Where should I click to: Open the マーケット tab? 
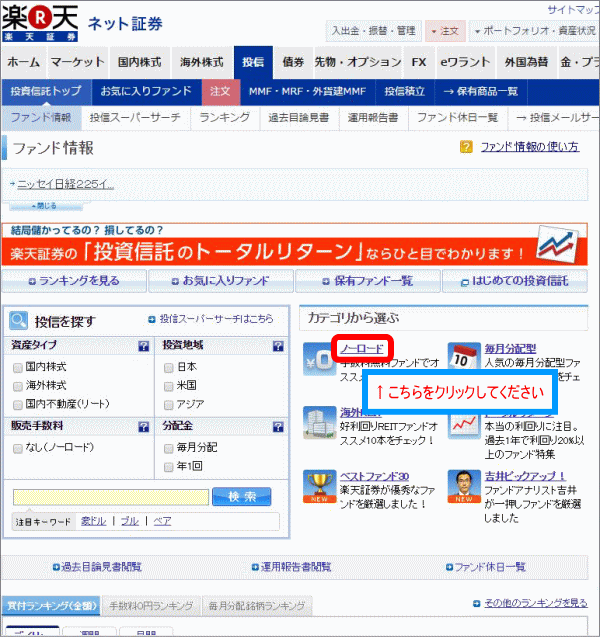(x=78, y=62)
